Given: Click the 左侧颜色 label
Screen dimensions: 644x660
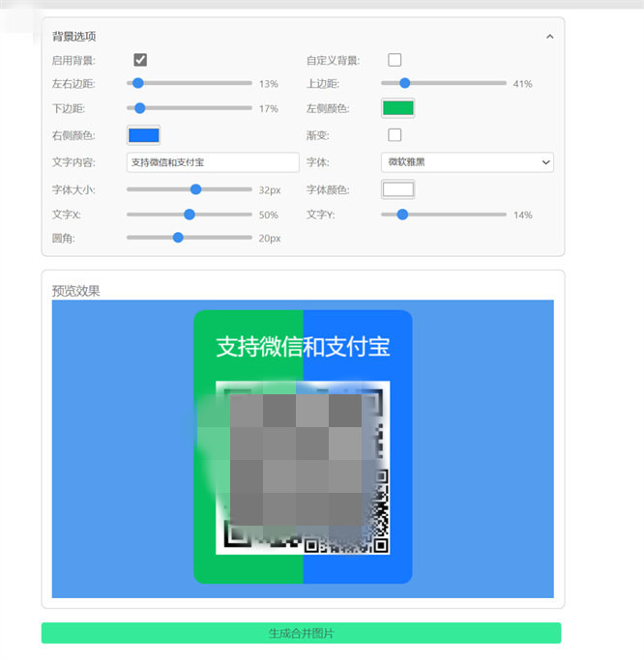Looking at the screenshot, I should 328,108.
